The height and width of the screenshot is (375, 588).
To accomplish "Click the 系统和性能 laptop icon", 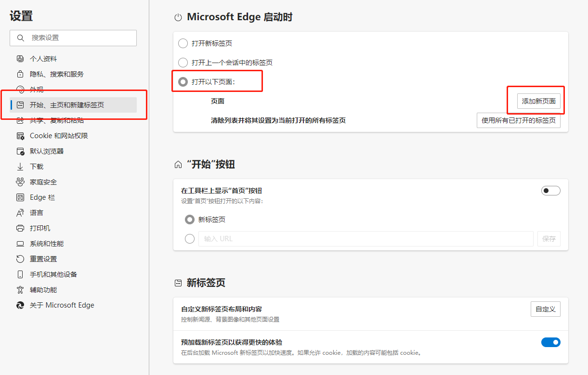I will pos(20,244).
